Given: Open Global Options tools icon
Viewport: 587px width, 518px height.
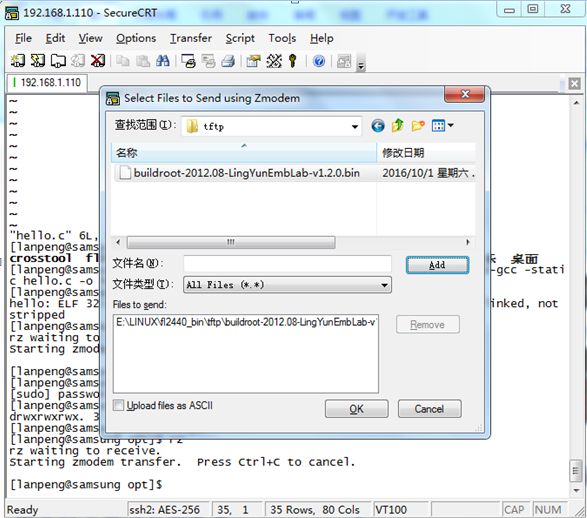Looking at the screenshot, I should tap(274, 61).
